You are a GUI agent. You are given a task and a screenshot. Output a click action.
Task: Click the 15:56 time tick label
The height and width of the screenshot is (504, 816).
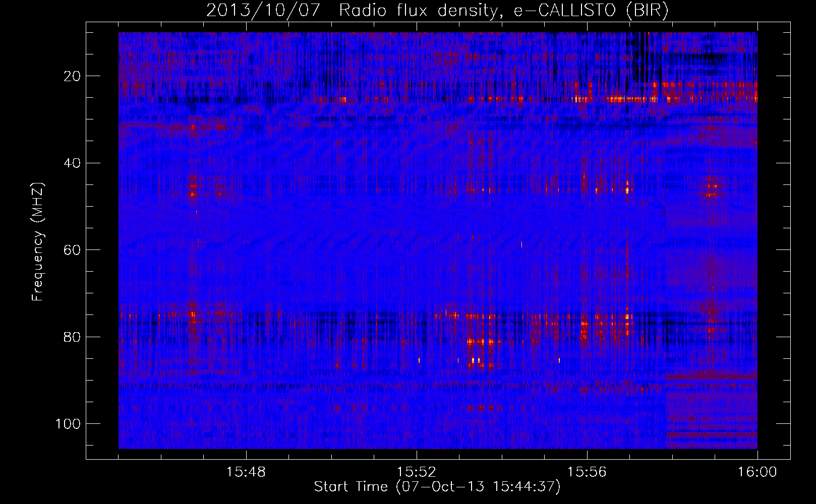[587, 472]
